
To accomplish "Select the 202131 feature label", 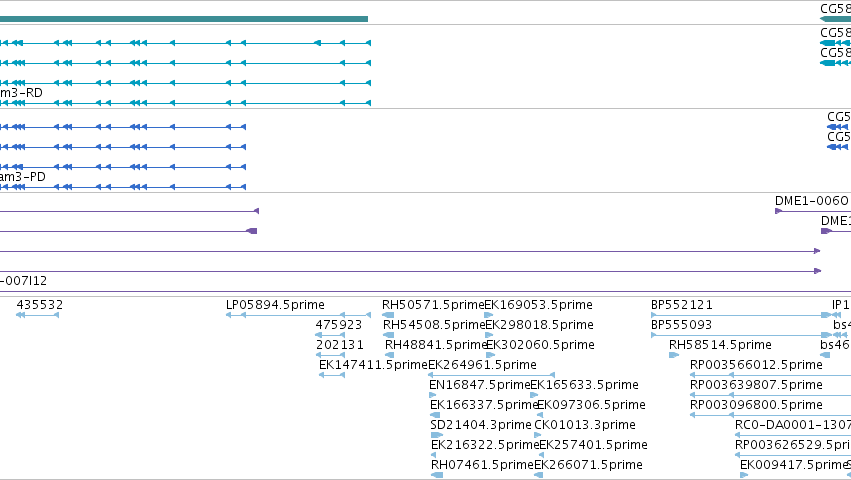I will [340, 345].
